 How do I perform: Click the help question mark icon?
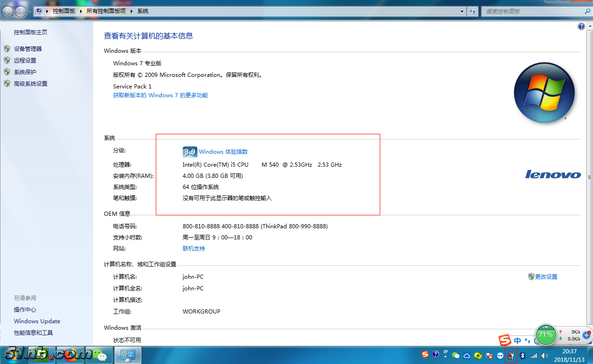[581, 27]
